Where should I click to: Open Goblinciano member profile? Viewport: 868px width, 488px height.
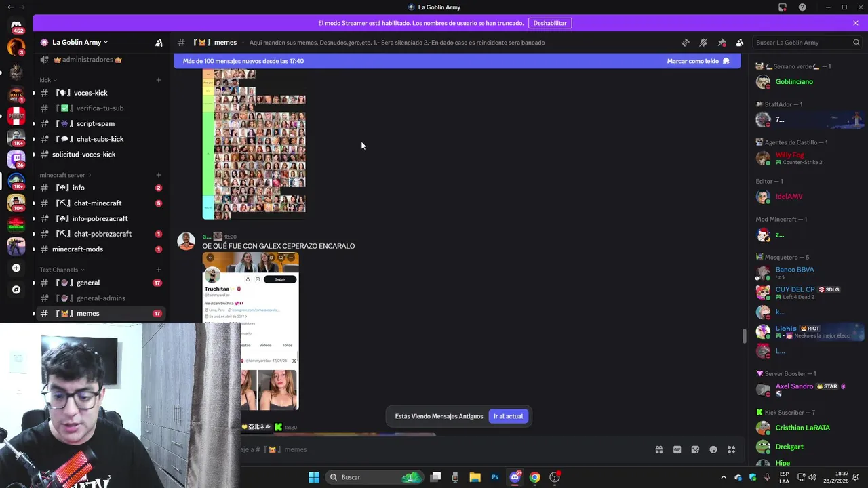click(807, 82)
